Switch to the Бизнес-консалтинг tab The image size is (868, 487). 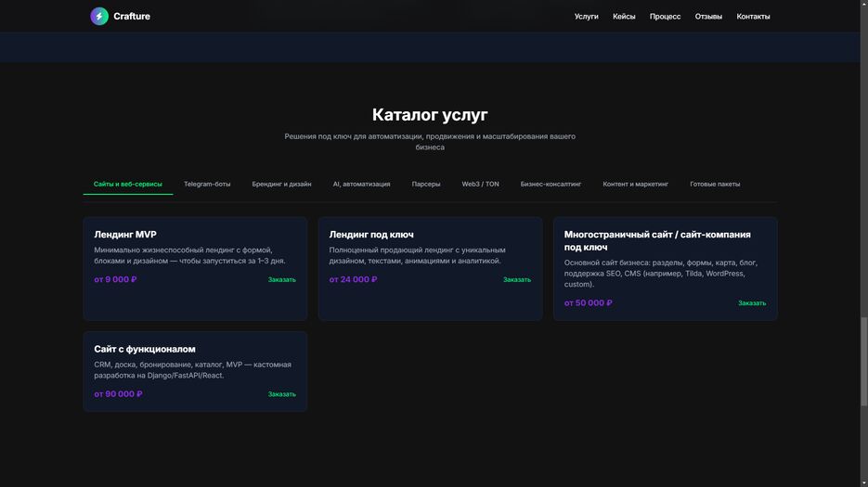551,184
